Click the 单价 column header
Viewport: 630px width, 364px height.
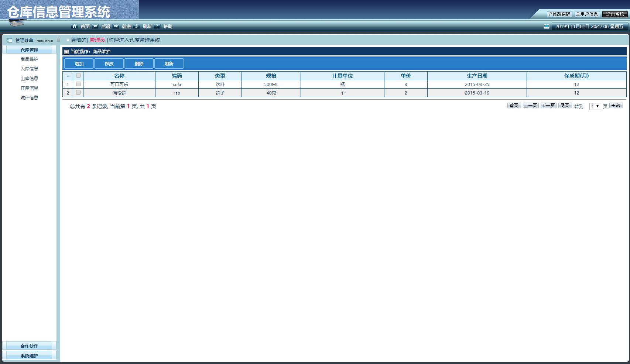tap(406, 76)
